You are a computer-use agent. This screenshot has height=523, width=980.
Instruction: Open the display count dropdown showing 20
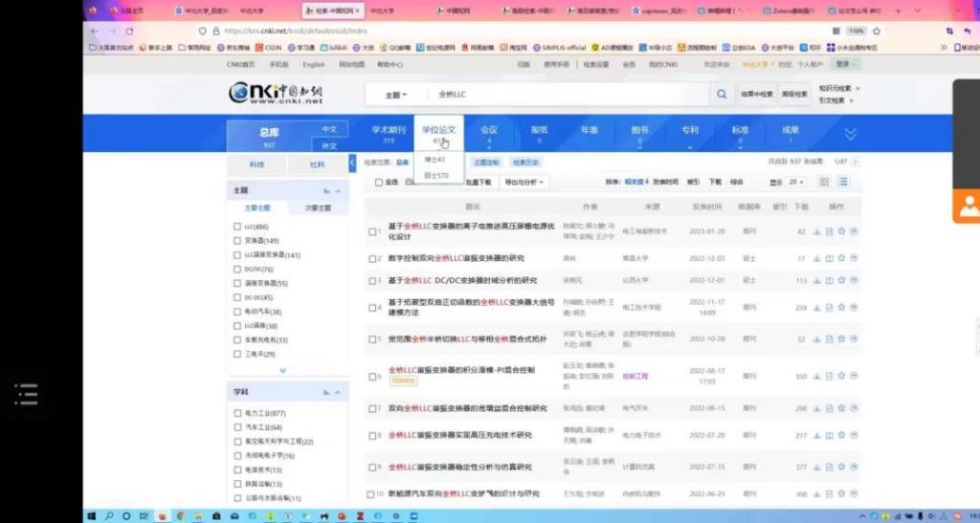pyautogui.click(x=793, y=182)
